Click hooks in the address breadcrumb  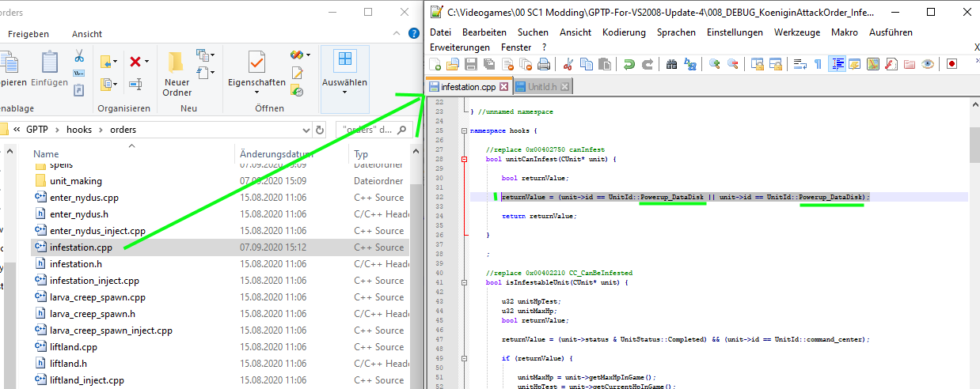(79, 130)
